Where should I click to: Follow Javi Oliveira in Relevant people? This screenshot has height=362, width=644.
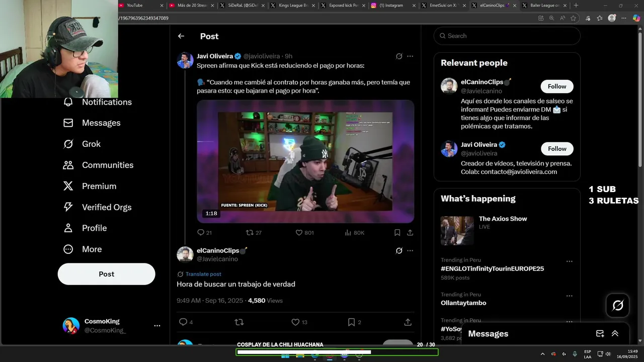tap(557, 149)
